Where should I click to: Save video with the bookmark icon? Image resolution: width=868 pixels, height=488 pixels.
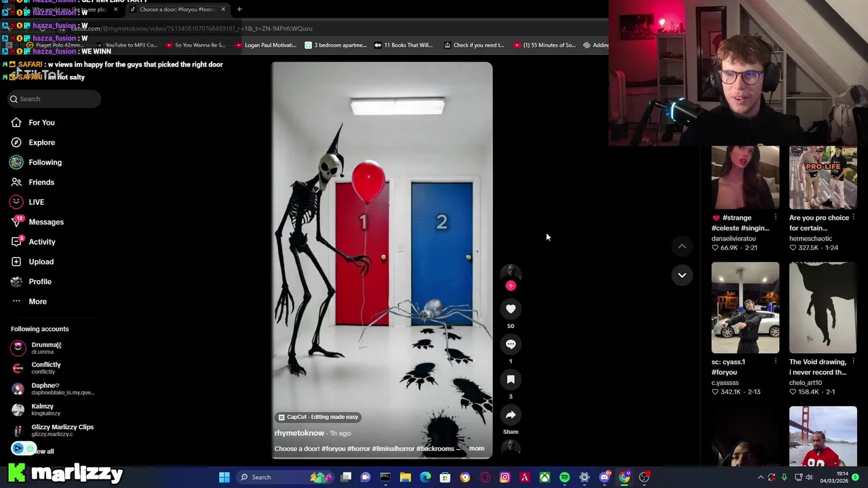[x=511, y=380]
